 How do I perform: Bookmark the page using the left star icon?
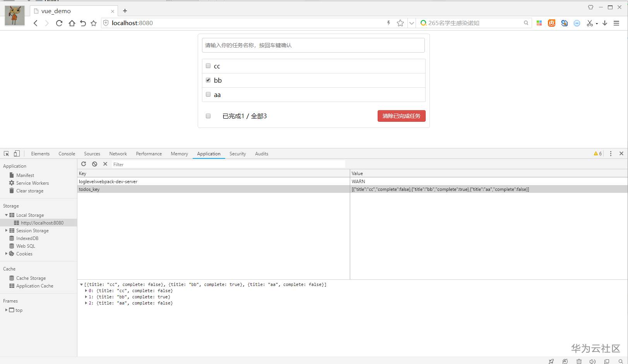tap(94, 23)
